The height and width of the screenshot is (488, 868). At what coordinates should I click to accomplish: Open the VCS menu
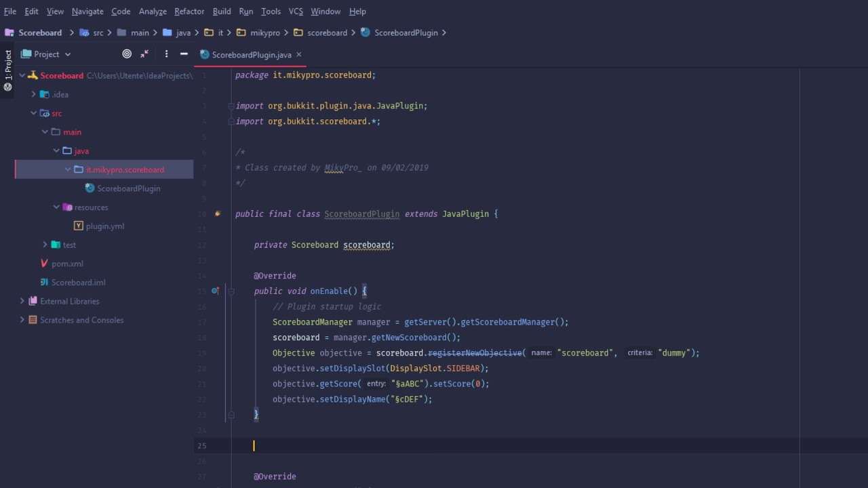point(296,11)
